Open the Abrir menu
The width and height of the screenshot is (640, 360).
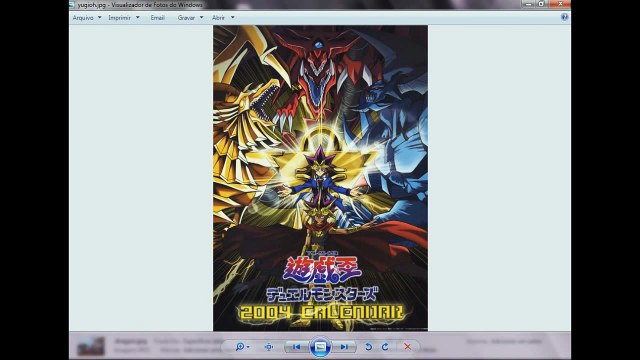(x=218, y=18)
